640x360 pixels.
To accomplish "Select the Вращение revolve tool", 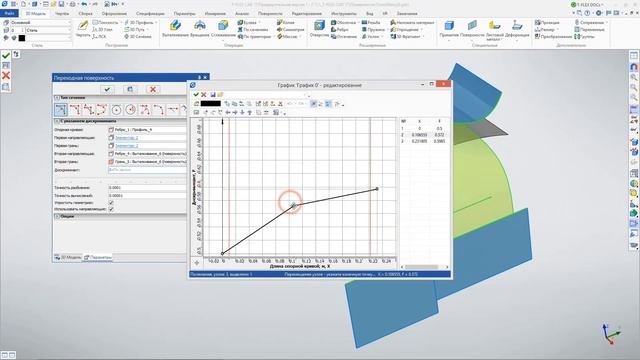I will pyautogui.click(x=200, y=29).
